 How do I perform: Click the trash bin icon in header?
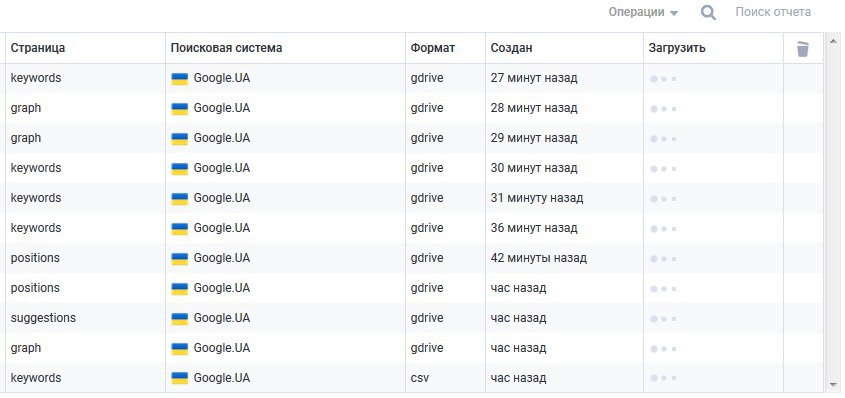802,49
